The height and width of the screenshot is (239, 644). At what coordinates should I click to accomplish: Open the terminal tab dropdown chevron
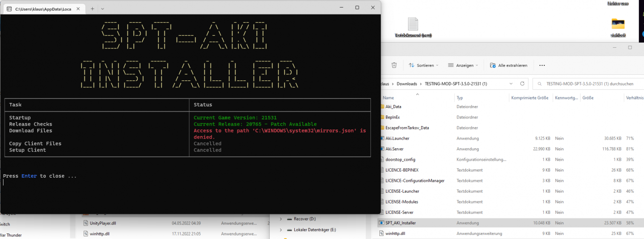point(103,9)
